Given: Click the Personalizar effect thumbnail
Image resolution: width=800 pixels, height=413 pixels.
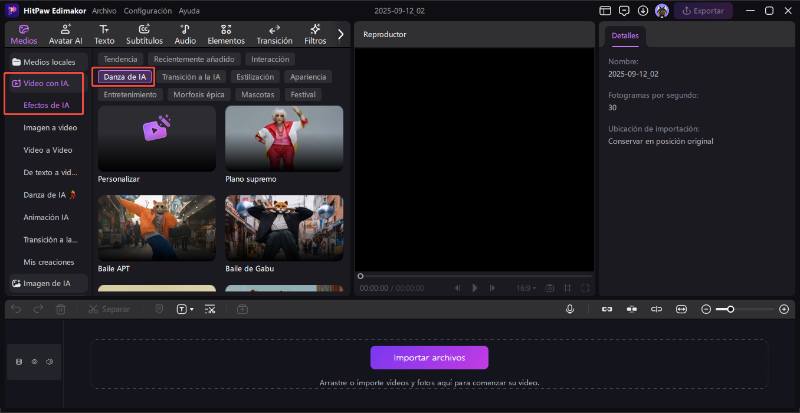Looking at the screenshot, I should (x=157, y=138).
